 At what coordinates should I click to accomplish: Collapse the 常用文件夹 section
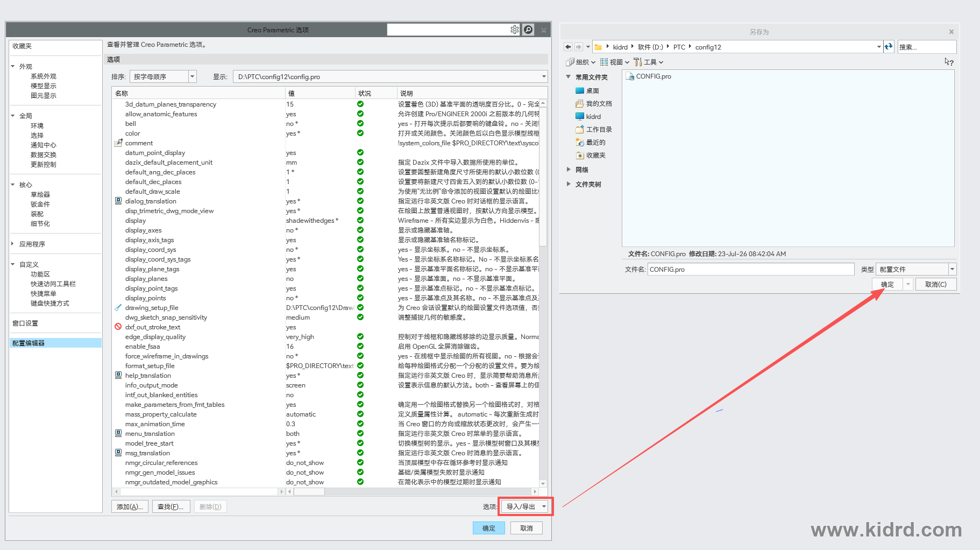coord(569,77)
